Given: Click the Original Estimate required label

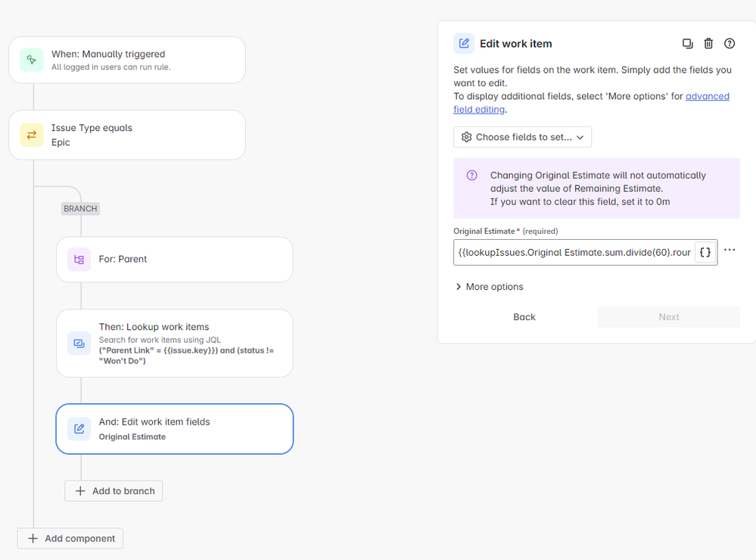Looking at the screenshot, I should tap(506, 231).
